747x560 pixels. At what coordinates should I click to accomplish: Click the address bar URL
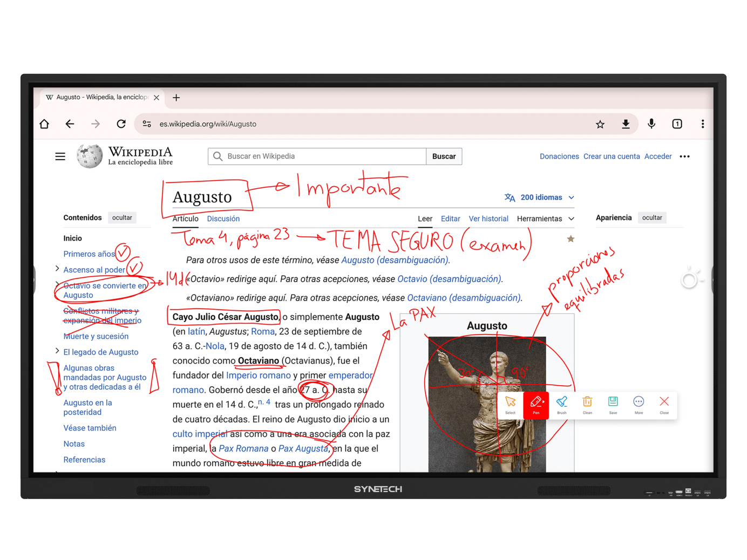(x=208, y=124)
